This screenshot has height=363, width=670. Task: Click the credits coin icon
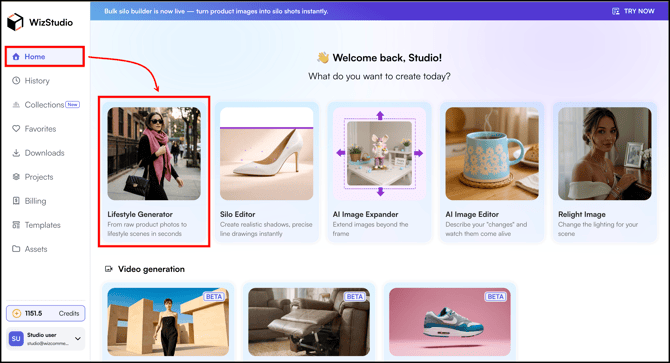pos(16,313)
